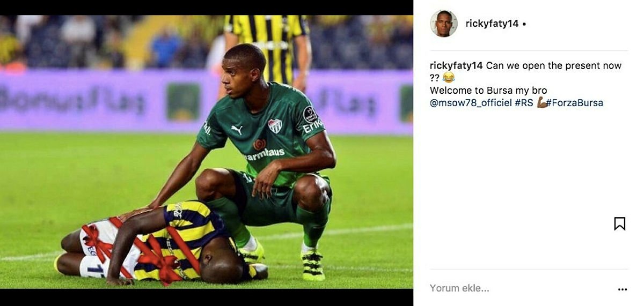Viewport: 644px width, 306px height.
Task: Open the #ForzaBursa hashtag
Action: (x=575, y=102)
